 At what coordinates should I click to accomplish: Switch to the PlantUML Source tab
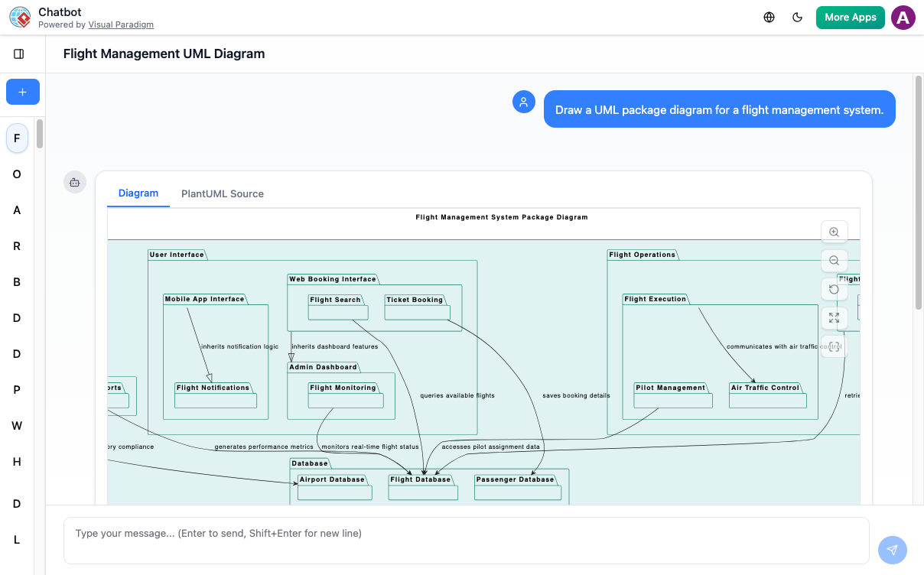(x=222, y=193)
